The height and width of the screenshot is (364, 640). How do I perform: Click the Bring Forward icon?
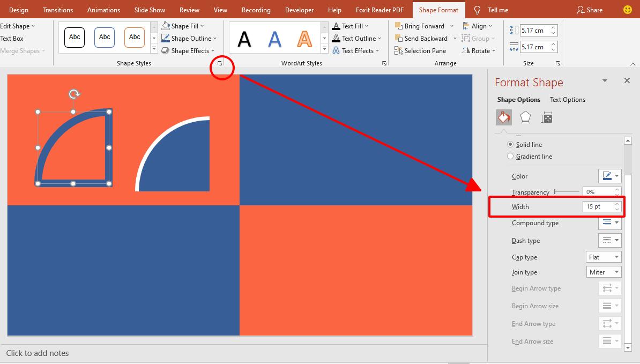(x=399, y=26)
